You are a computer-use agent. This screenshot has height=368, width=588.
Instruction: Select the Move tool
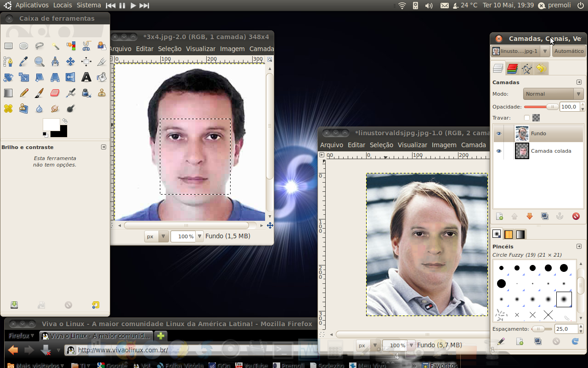click(70, 61)
